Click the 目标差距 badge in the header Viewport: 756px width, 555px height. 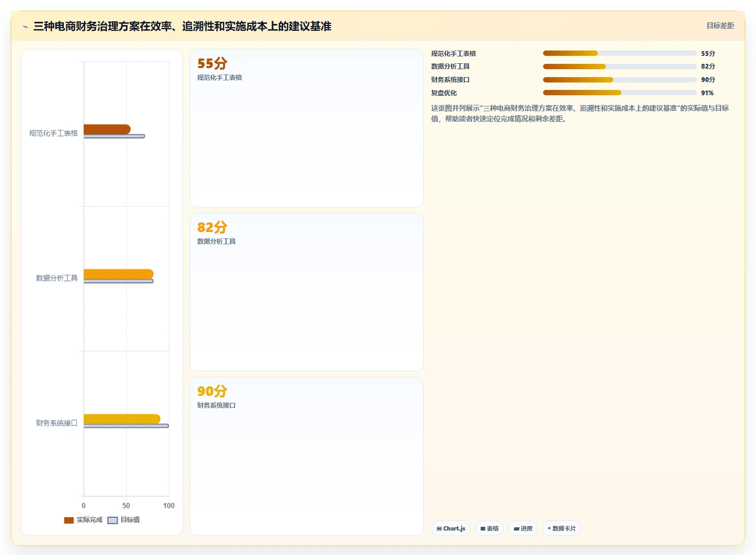click(720, 26)
